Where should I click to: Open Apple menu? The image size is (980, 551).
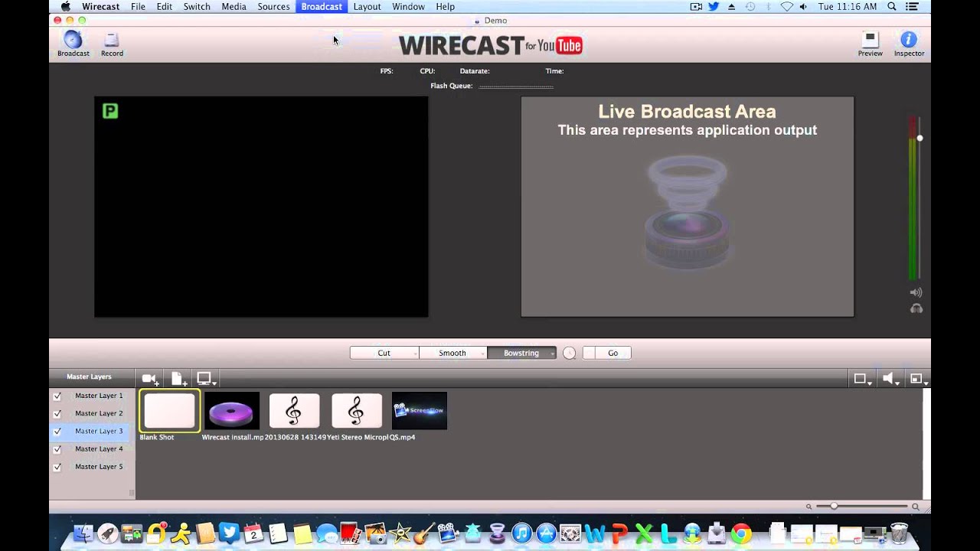pyautogui.click(x=66, y=6)
